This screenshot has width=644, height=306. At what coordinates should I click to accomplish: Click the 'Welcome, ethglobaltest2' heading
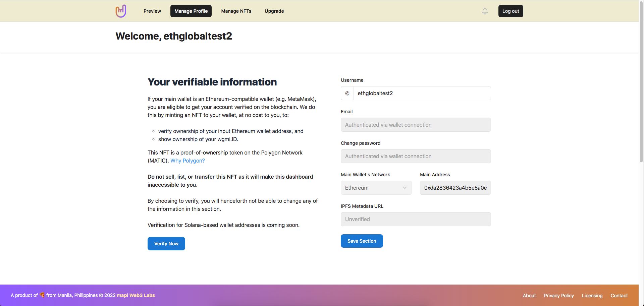[x=174, y=36]
